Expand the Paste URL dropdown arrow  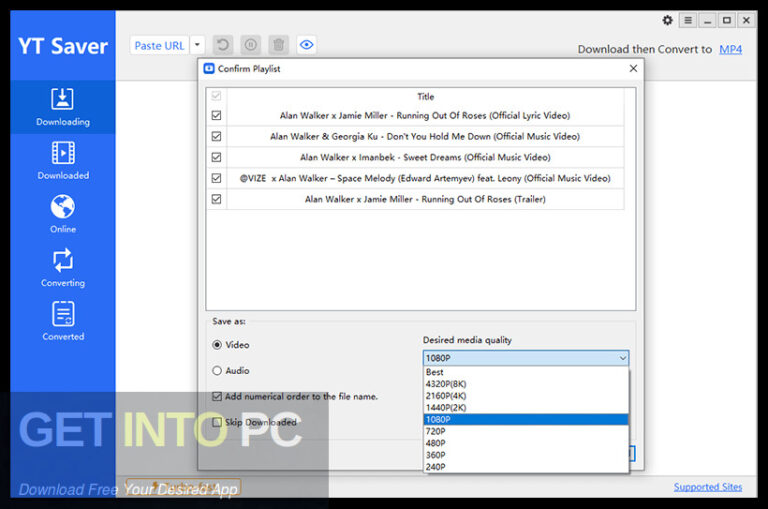[x=197, y=46]
